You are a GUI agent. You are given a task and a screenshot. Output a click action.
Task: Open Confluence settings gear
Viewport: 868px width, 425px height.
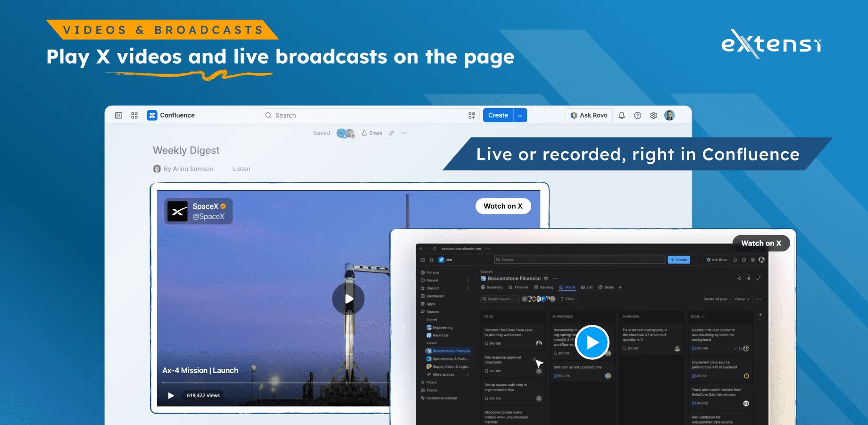point(653,115)
